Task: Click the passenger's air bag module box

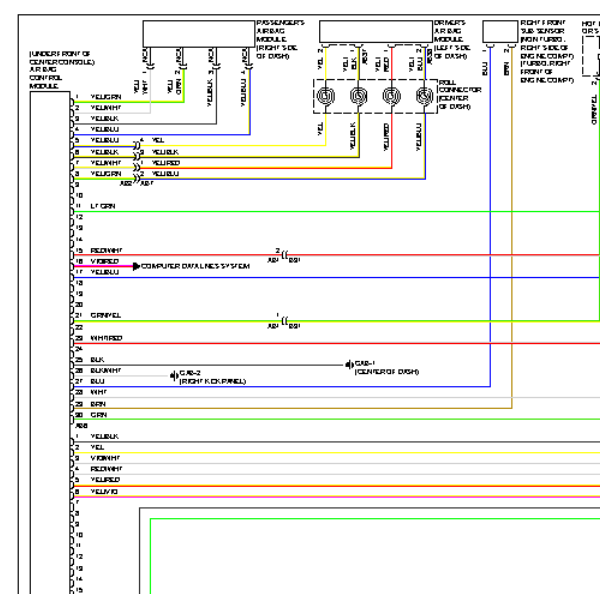Action: point(199,34)
